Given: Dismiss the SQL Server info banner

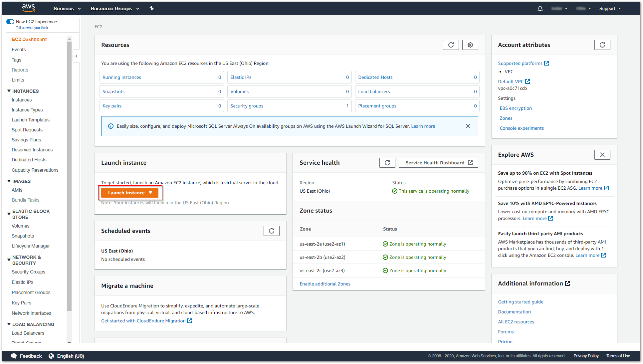Looking at the screenshot, I should (468, 126).
